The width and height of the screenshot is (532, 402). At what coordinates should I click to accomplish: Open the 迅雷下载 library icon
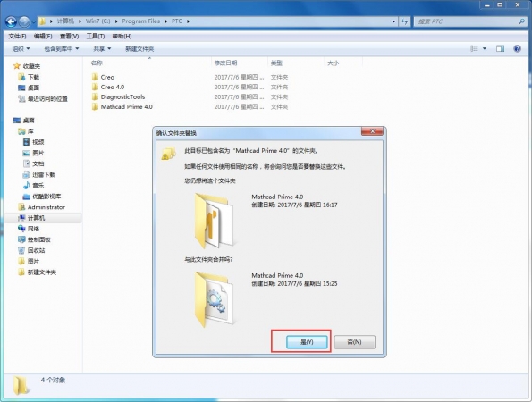(x=27, y=174)
